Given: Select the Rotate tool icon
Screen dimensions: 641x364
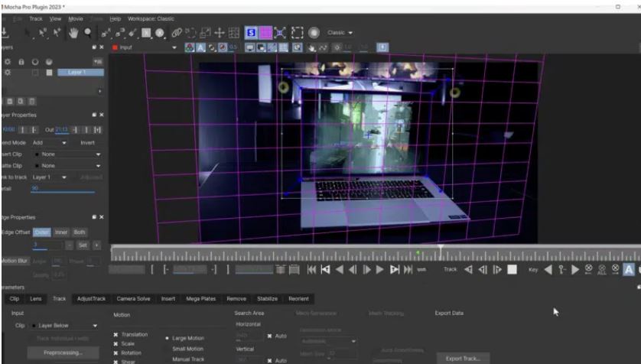Looking at the screenshot, I should click(x=190, y=33).
